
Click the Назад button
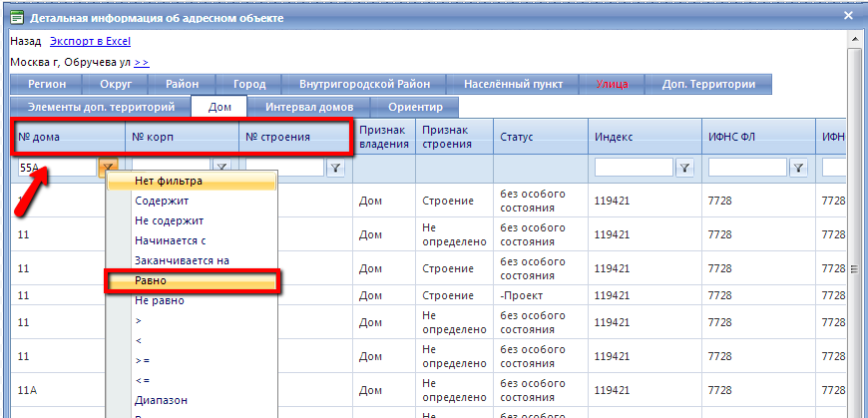click(26, 42)
